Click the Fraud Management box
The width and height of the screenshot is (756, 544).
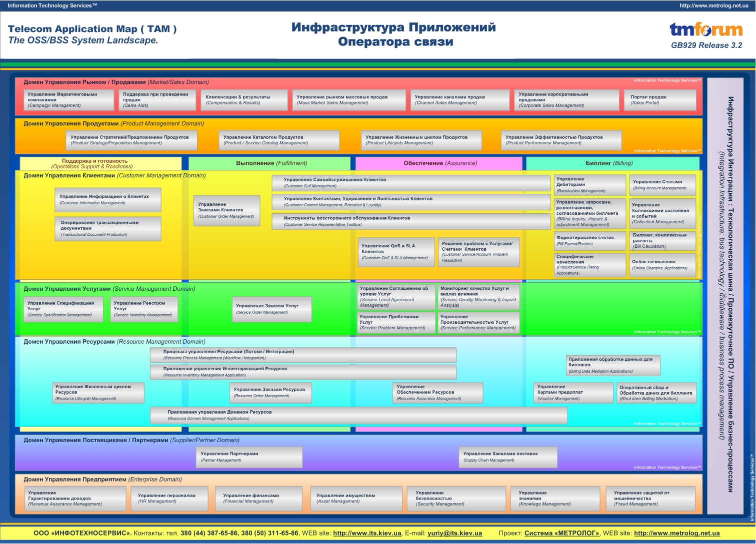pyautogui.click(x=650, y=499)
